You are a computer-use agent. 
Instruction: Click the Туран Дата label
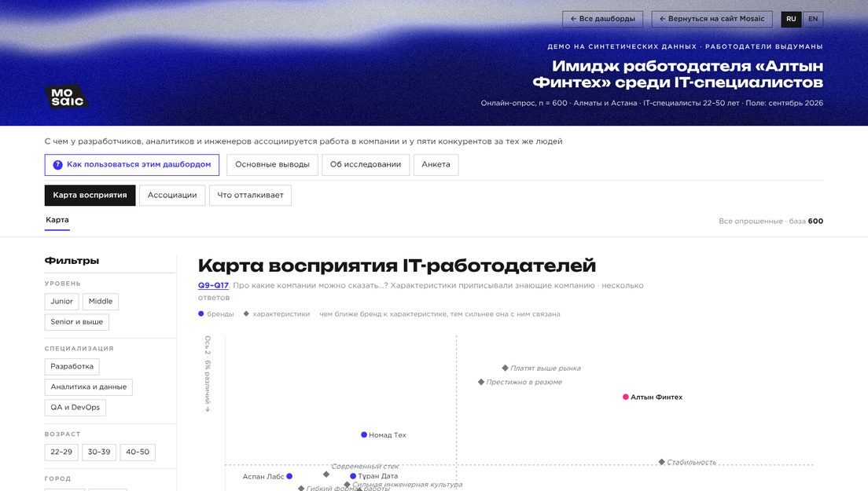tap(377, 476)
